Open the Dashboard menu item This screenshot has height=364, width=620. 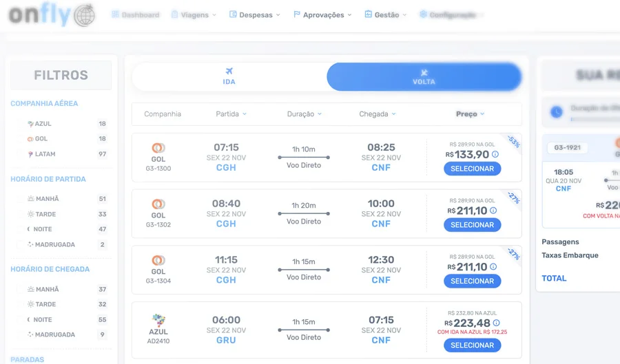tap(135, 14)
